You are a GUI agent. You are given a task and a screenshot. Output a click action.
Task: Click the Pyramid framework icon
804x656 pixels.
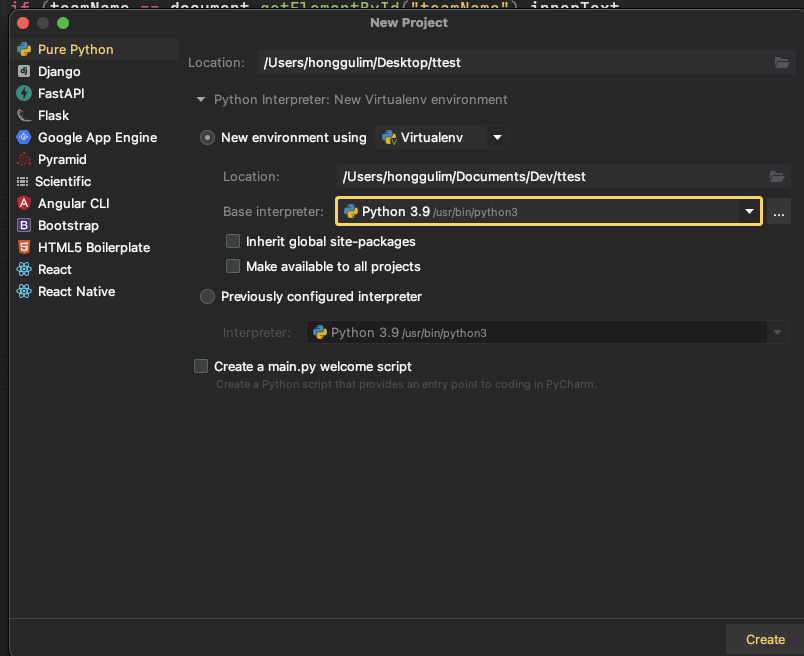24,160
